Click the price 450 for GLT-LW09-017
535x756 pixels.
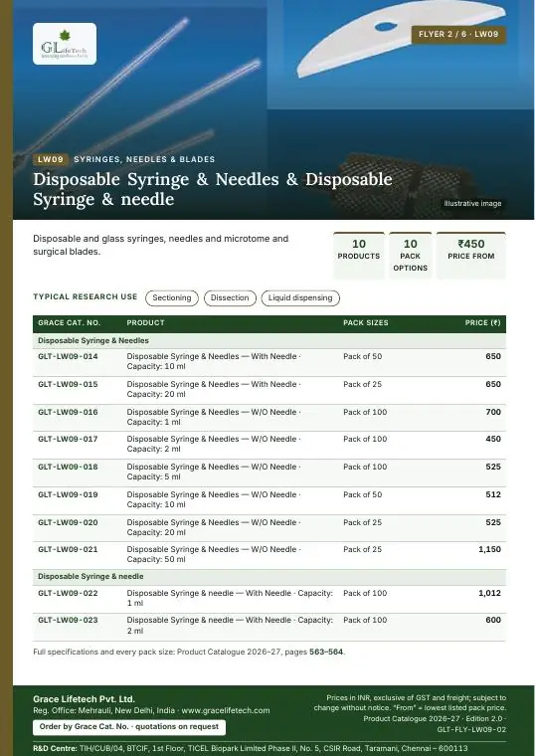tap(493, 440)
